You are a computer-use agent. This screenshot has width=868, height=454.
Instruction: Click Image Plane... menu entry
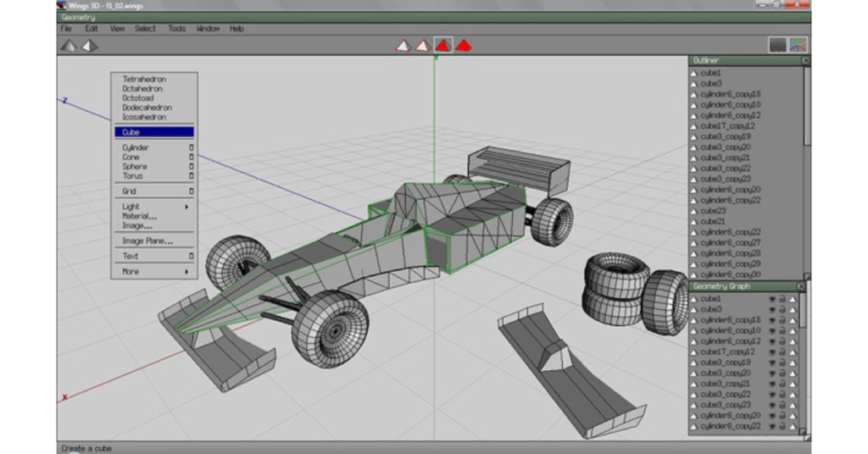tap(147, 241)
